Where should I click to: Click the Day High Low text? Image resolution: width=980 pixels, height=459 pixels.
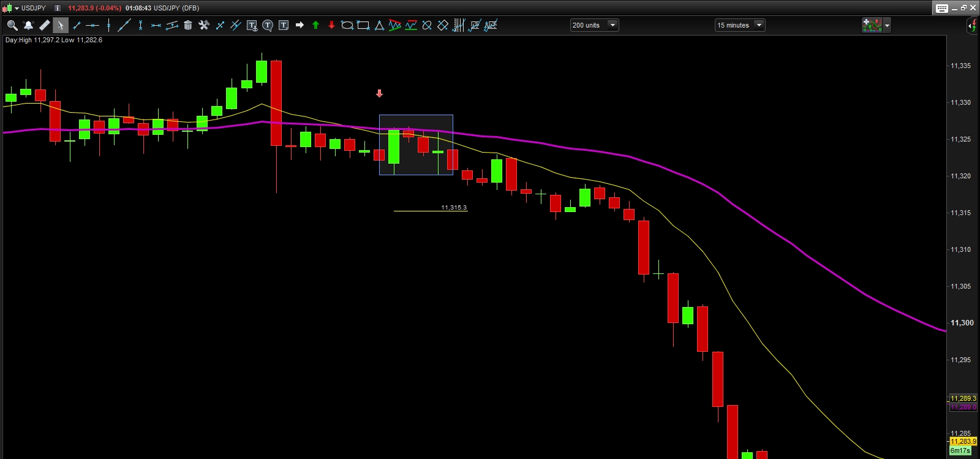click(x=54, y=40)
